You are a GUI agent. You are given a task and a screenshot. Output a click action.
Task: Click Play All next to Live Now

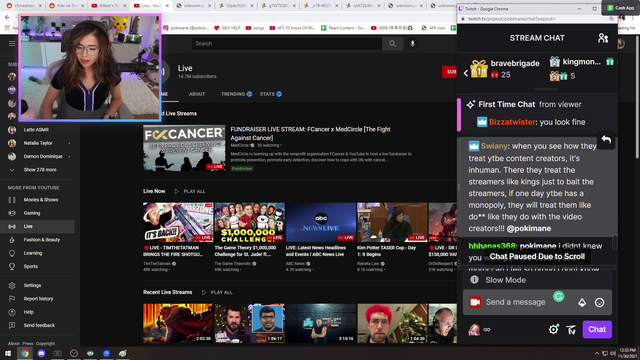click(190, 191)
